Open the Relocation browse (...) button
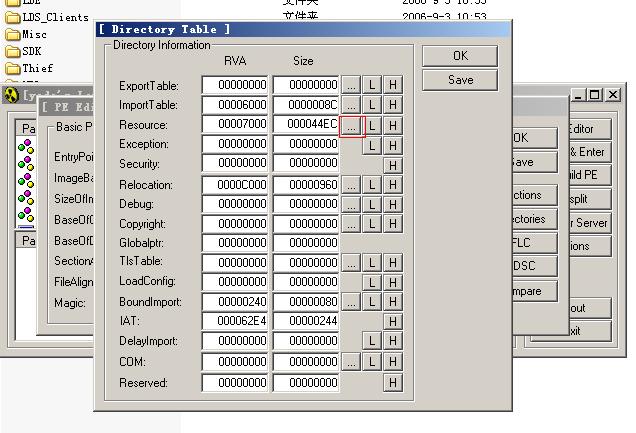This screenshot has width=636, height=433. [x=351, y=185]
